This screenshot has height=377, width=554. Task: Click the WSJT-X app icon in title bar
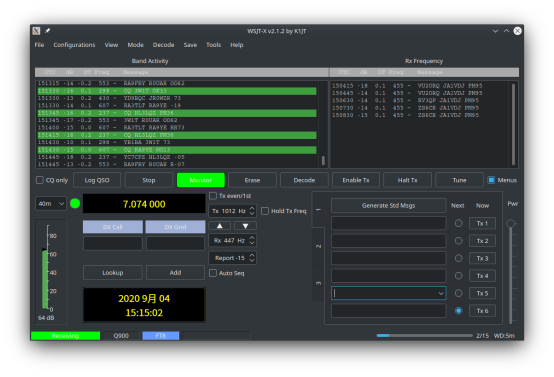tap(36, 31)
